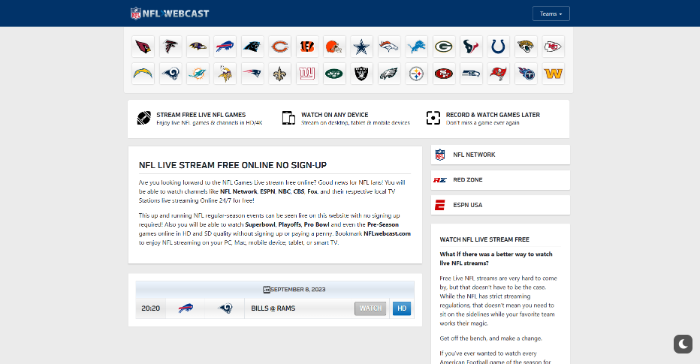This screenshot has height=364, width=700.
Task: Click the Rams logo in the game row
Action: (x=225, y=308)
